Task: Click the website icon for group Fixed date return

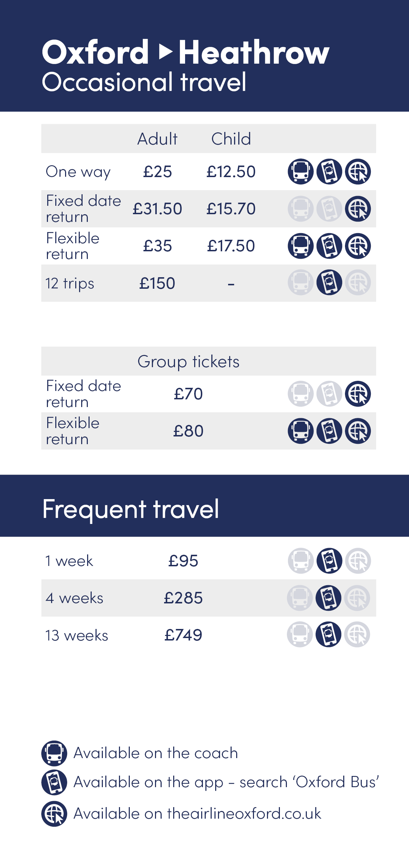Action: pos(358,394)
